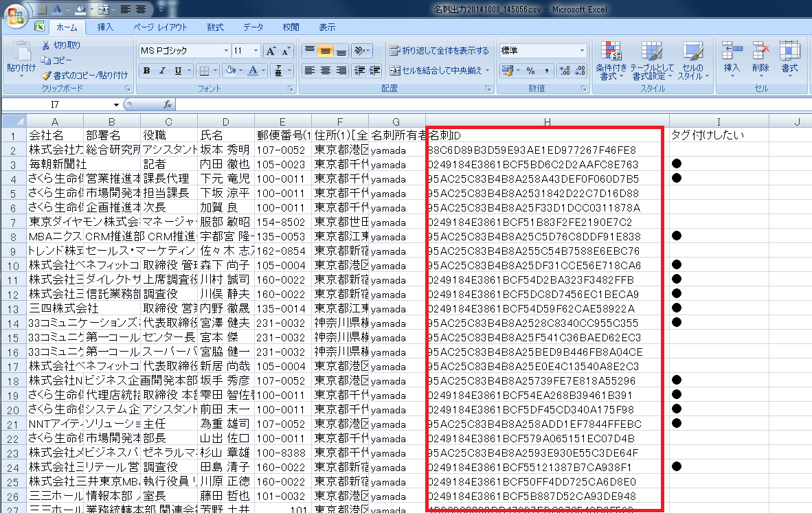
Task: Click the fill color bucket in Font group
Action: tap(231, 71)
